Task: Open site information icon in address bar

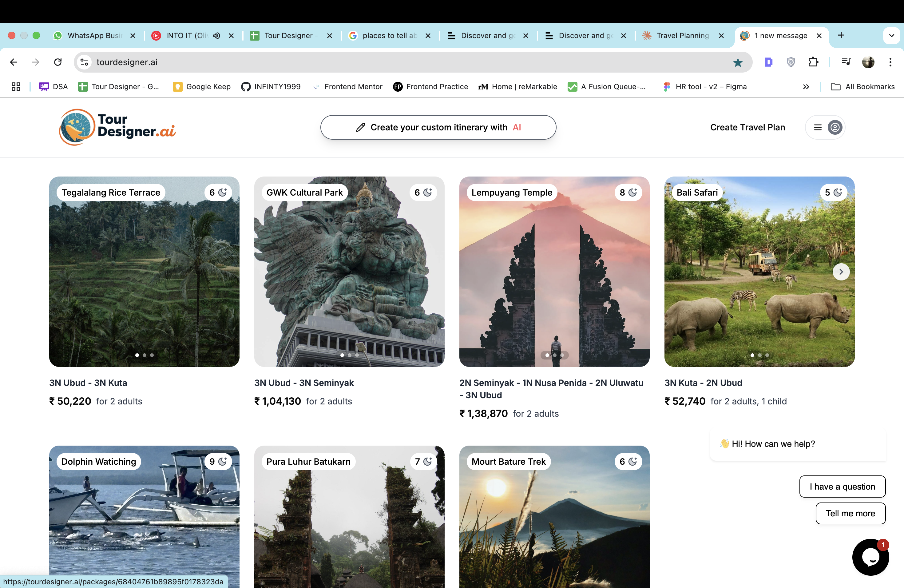Action: point(84,62)
